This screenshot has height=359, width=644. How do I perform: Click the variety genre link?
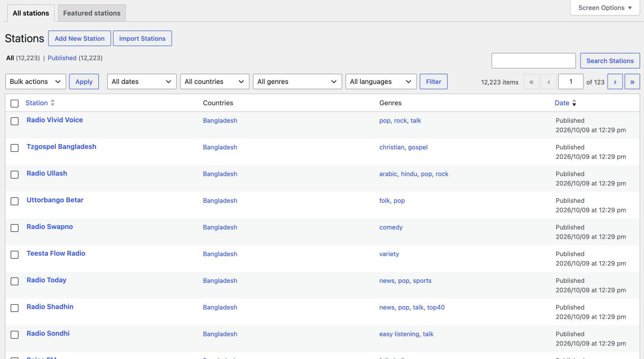point(389,254)
